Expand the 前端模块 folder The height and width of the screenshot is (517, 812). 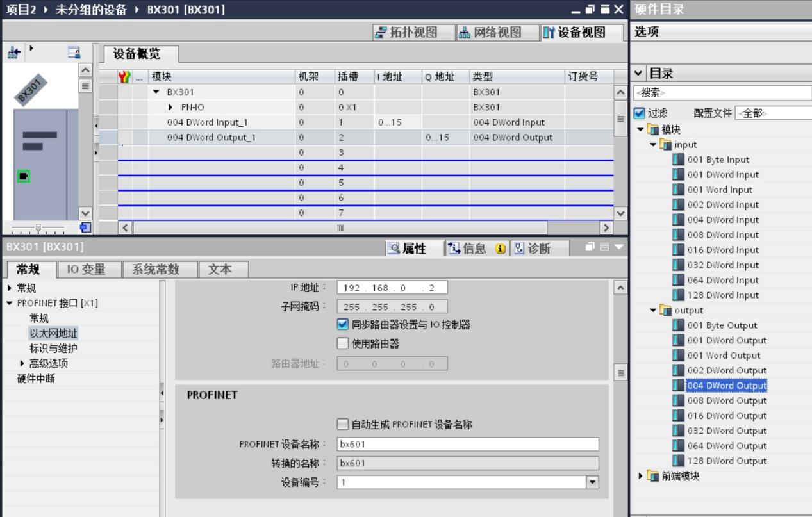[641, 476]
